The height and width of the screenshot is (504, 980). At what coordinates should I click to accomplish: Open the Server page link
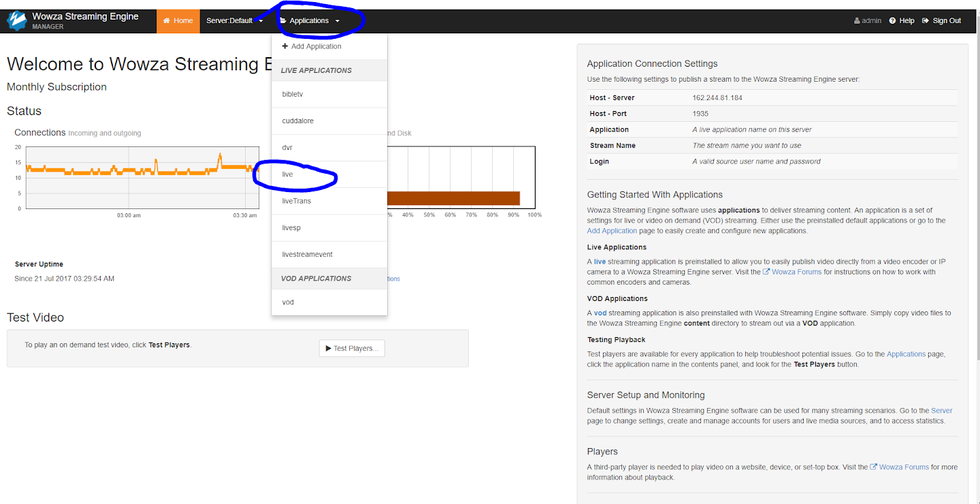(942, 411)
